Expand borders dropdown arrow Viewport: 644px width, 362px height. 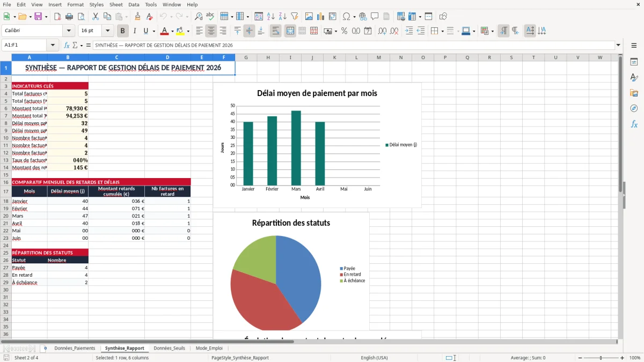442,31
